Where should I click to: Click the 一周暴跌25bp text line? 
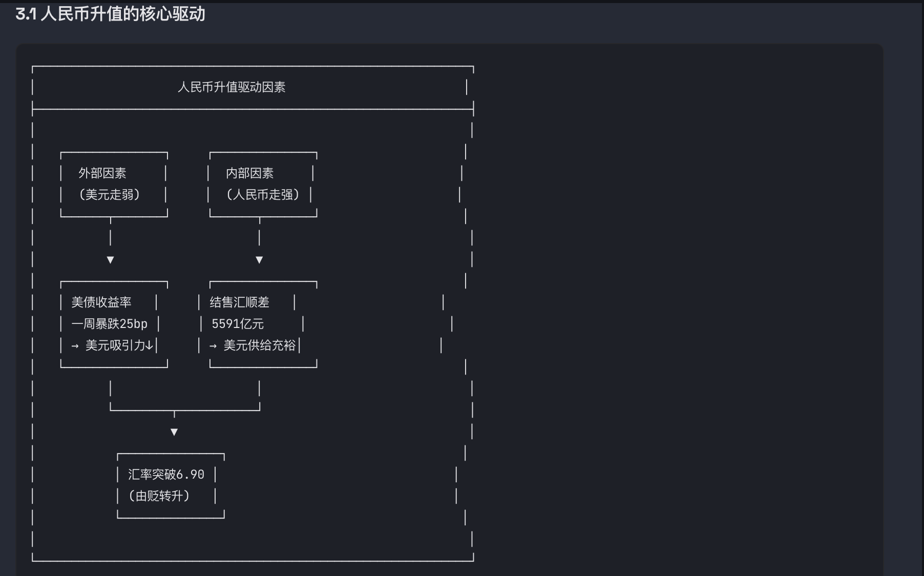click(x=110, y=324)
